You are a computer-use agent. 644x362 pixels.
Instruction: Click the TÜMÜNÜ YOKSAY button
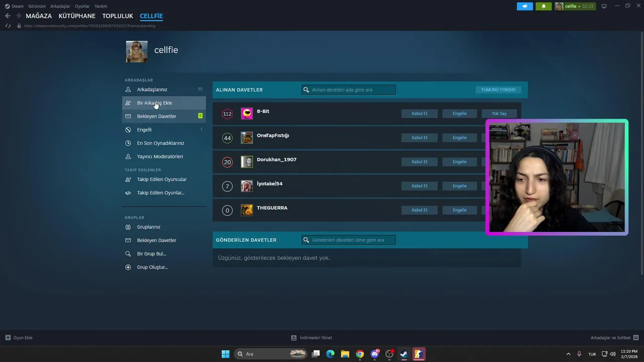[498, 90]
